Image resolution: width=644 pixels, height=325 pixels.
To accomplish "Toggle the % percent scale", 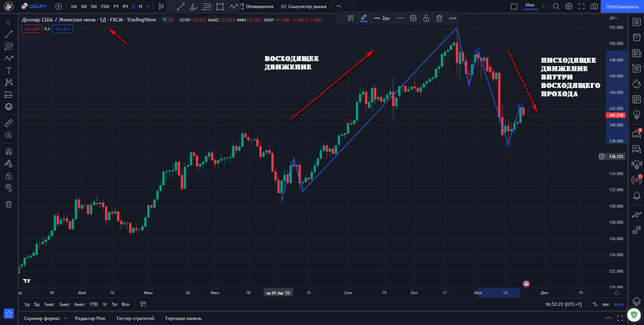I will [x=595, y=304].
